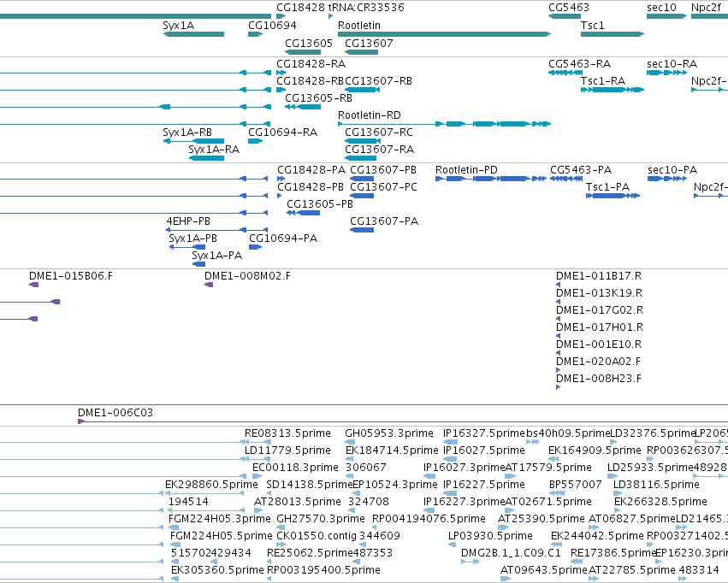Click the CG13605 gene label
This screenshot has width=728, height=583.
(309, 44)
